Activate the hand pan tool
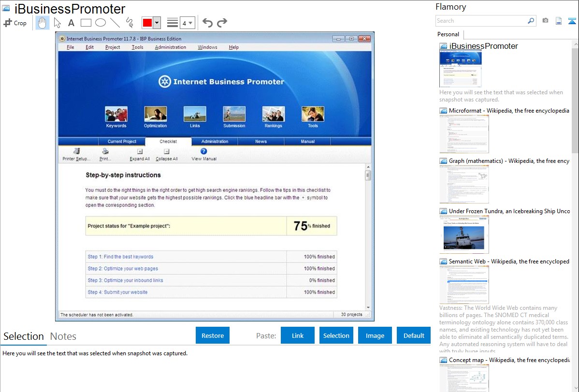Screen dimensions: 579x392 pos(42,23)
